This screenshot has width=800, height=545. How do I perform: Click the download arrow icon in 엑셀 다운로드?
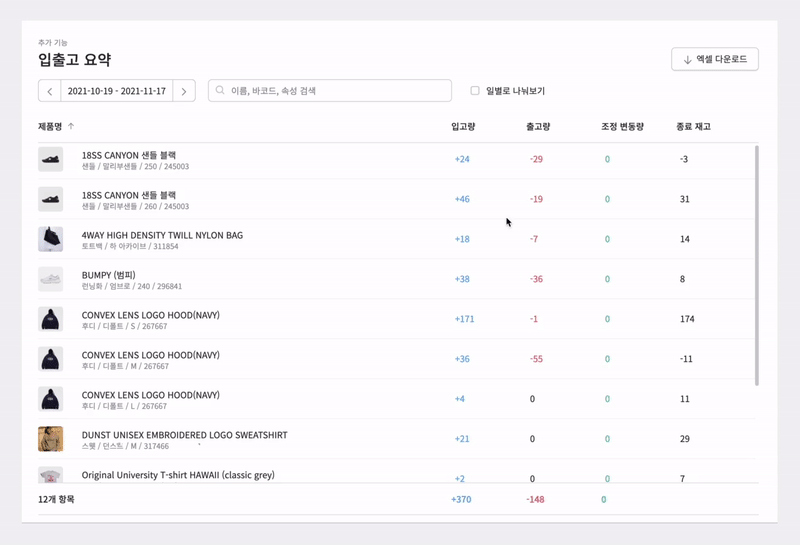click(687, 60)
